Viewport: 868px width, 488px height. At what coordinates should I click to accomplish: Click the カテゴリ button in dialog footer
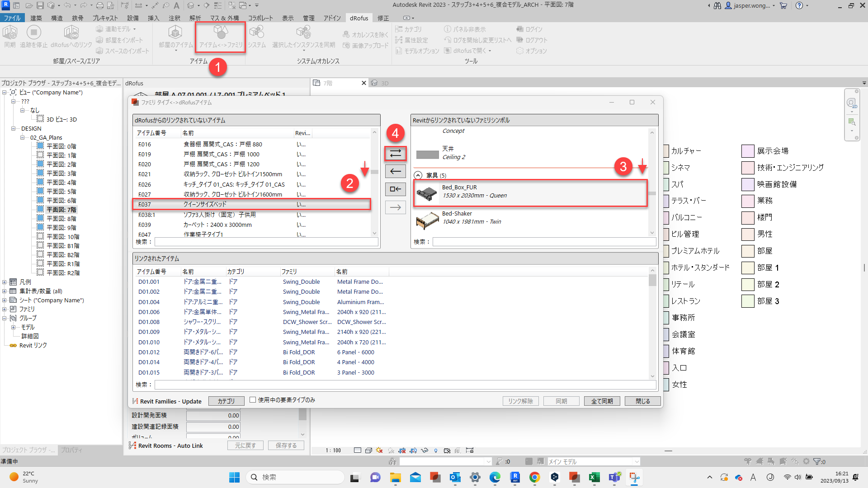pyautogui.click(x=226, y=401)
